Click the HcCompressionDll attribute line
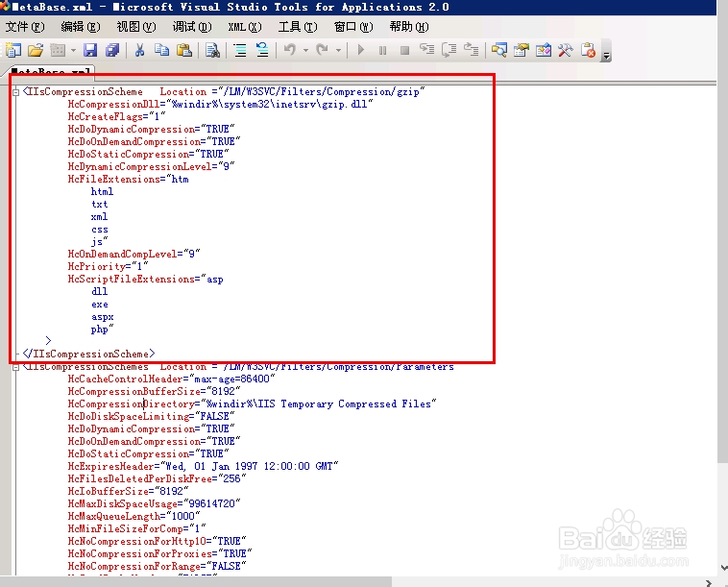The width and height of the screenshot is (728, 587). pyautogui.click(x=221, y=104)
